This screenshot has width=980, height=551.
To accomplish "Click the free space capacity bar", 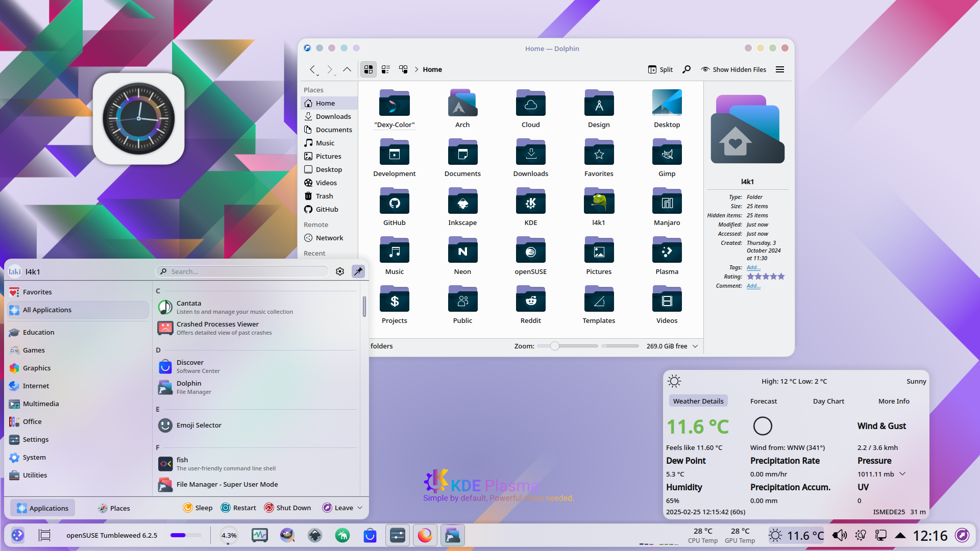I will (620, 346).
